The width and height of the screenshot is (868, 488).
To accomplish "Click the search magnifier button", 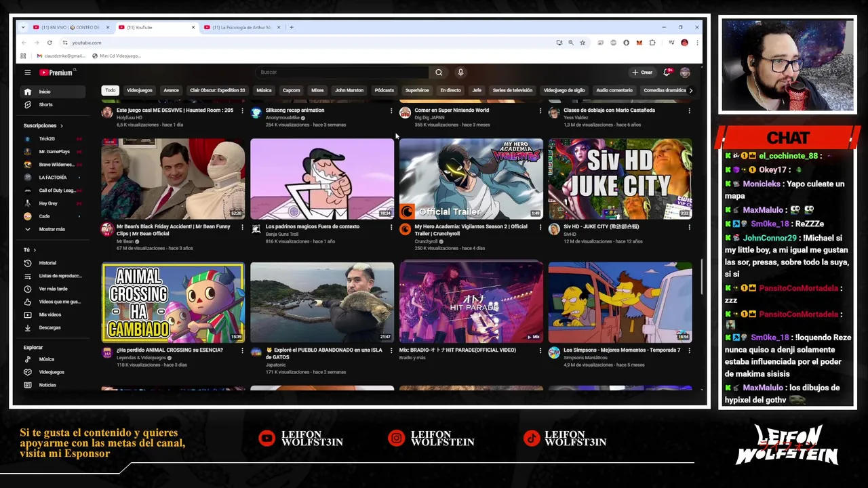I will tap(439, 73).
